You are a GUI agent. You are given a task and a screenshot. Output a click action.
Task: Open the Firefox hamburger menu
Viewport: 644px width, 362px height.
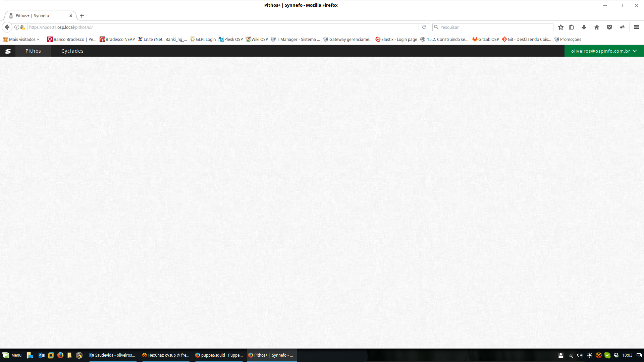(637, 27)
